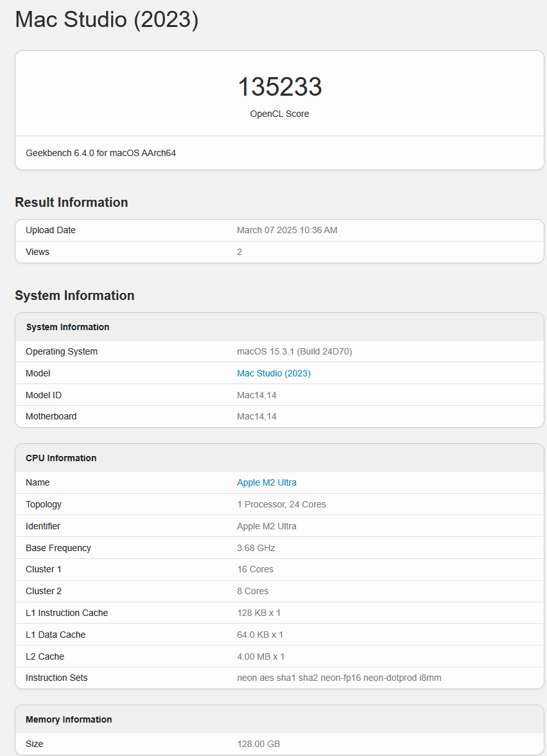Click the Views row
The image size is (547, 756).
279,252
